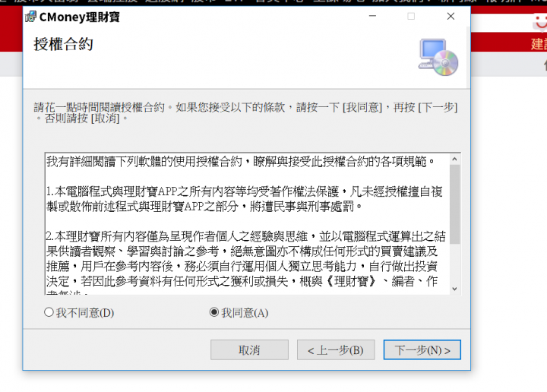This screenshot has width=547, height=392.
Task: Click the up arrow of the license scrollbar
Action: pyautogui.click(x=454, y=159)
